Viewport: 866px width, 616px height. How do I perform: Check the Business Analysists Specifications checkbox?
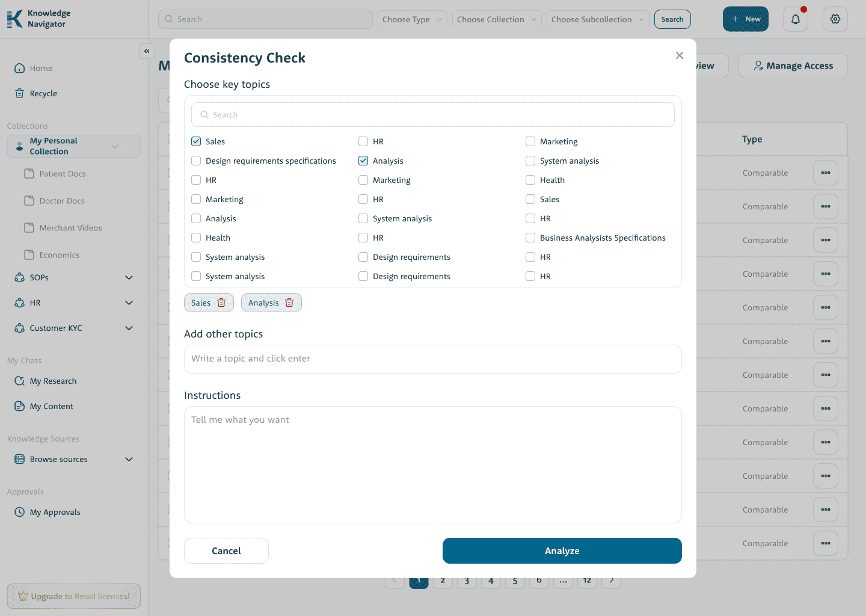point(530,238)
